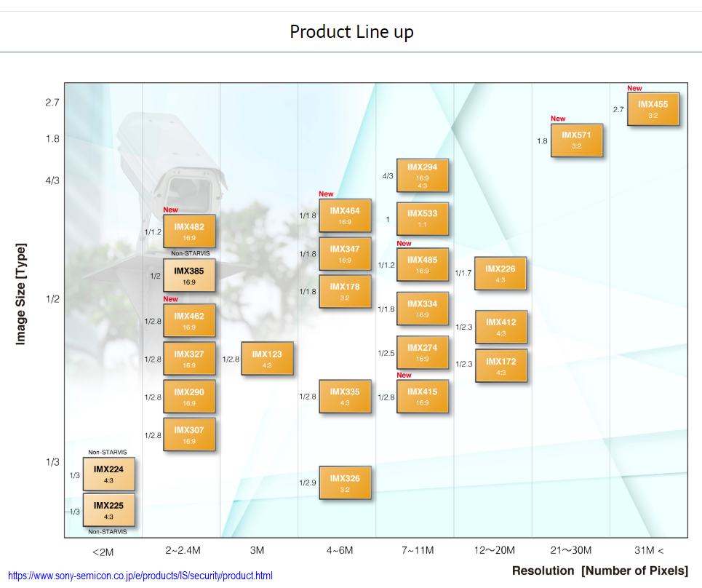This screenshot has width=702, height=588.
Task: Click the '2~2.4M' resolution axis label
Action: pos(183,550)
